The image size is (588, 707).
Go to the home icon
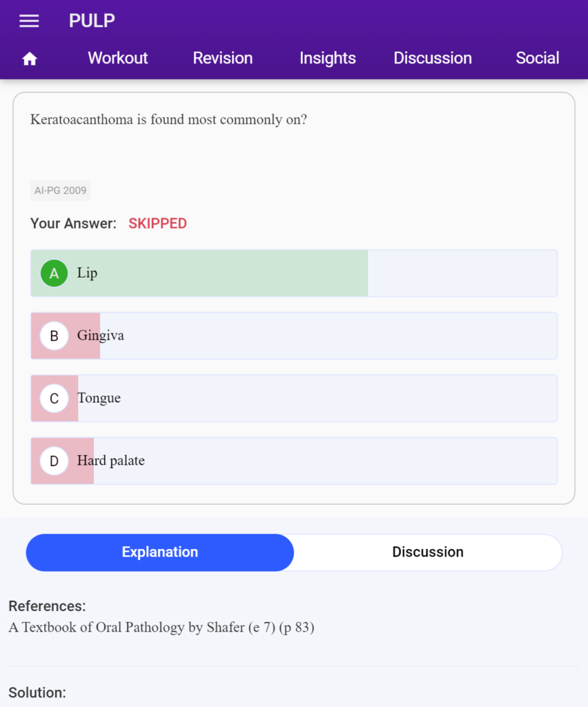tap(30, 59)
